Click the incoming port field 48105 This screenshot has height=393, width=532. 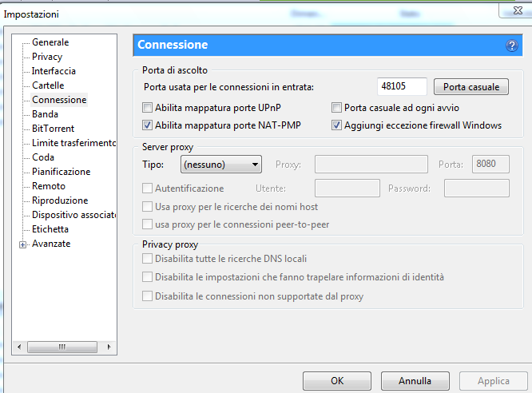(402, 86)
